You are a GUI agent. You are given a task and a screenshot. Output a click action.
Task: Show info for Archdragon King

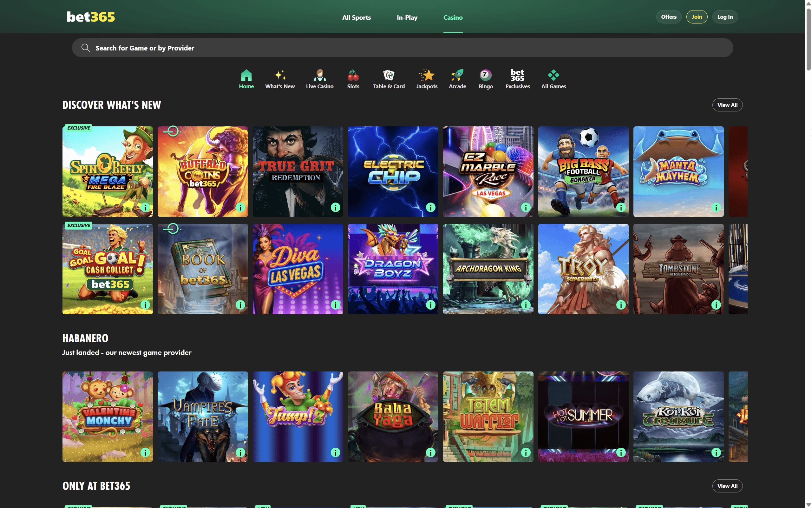[526, 305]
